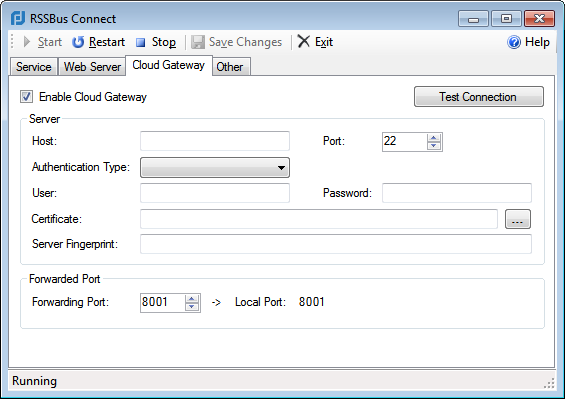Browse for certificate with ellipsis button
Image resolution: width=565 pixels, height=399 pixels.
pyautogui.click(x=518, y=219)
